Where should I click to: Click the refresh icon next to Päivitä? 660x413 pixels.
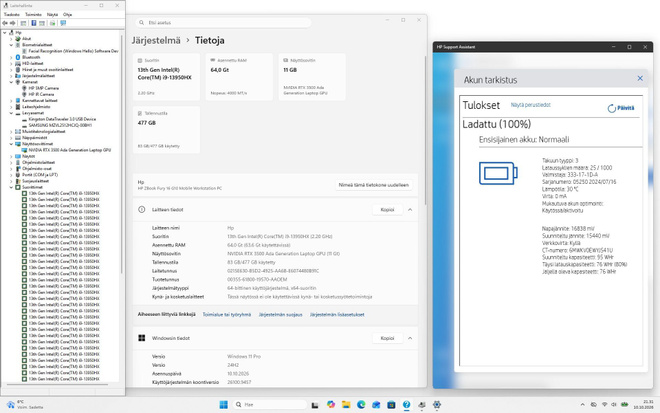611,108
